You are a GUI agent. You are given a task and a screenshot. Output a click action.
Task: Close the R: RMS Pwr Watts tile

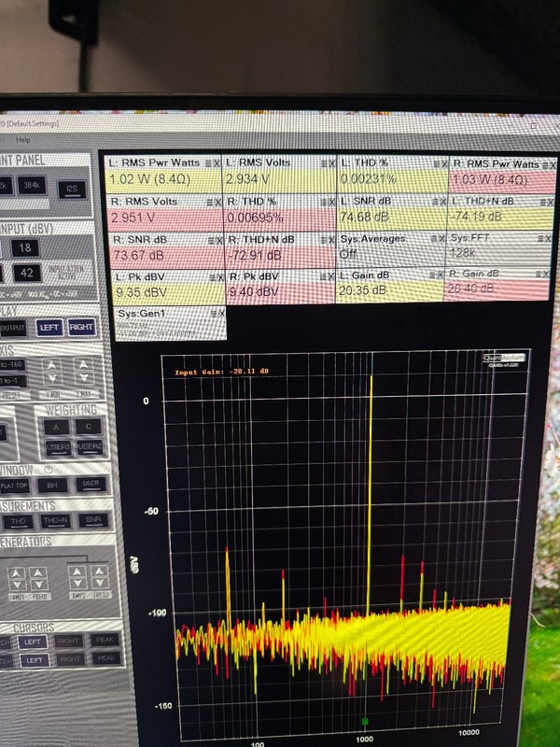pos(553,165)
